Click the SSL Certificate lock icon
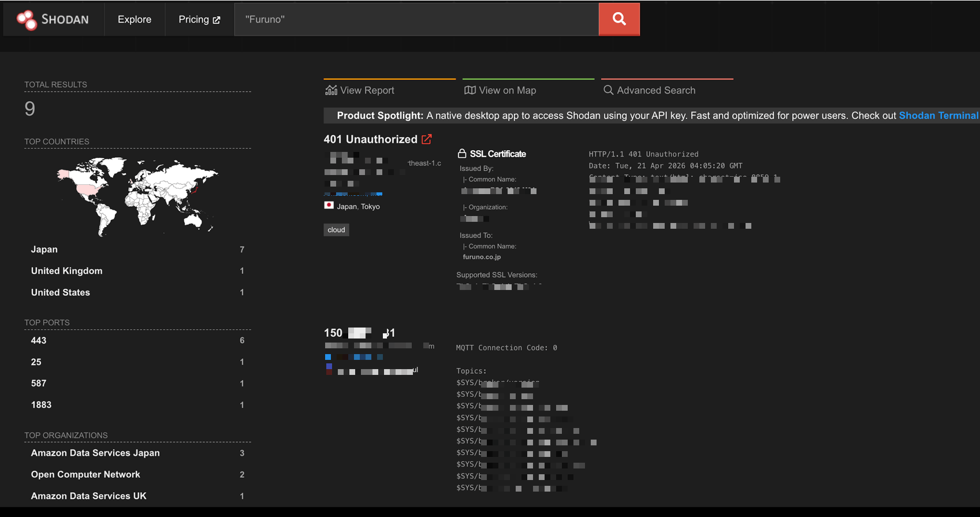Image resolution: width=980 pixels, height=517 pixels. click(x=462, y=154)
